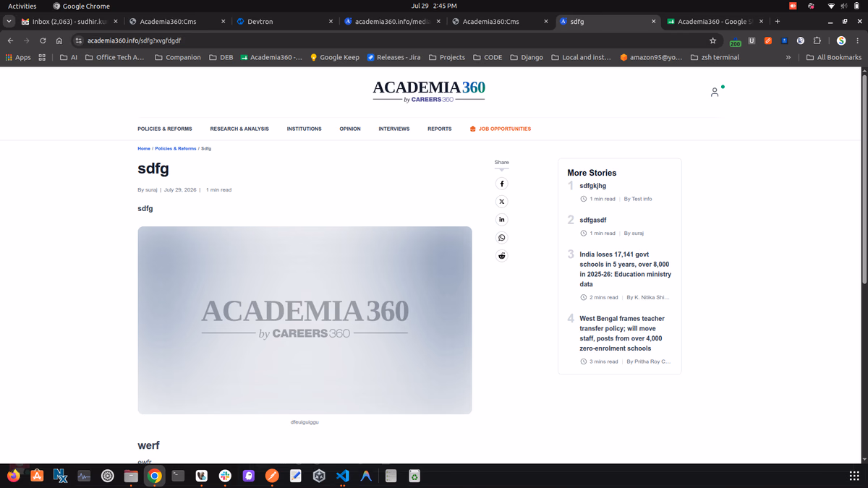Share the article on X
The image size is (868, 488).
(x=501, y=202)
